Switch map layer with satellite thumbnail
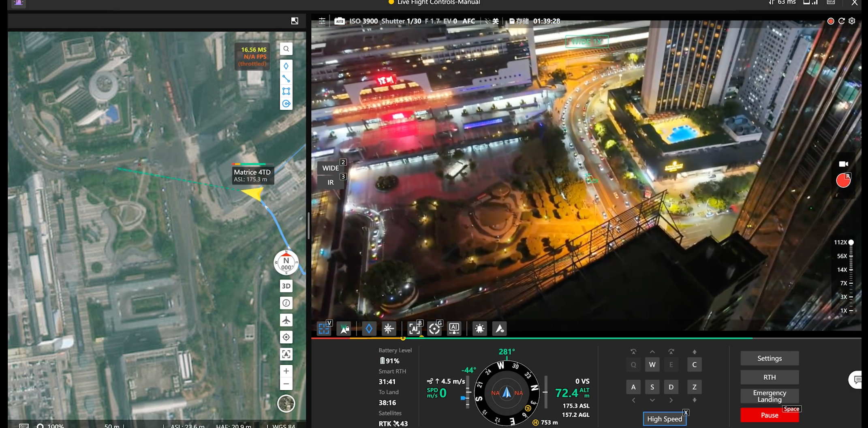 286,404
